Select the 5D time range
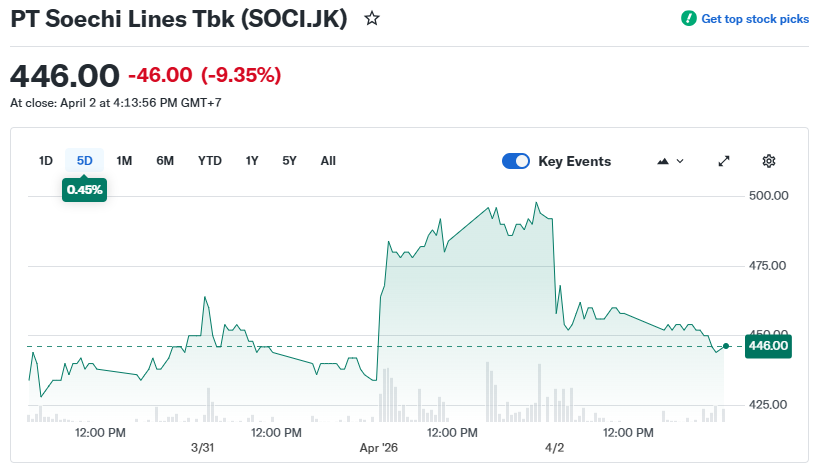The image size is (817, 465). (85, 161)
